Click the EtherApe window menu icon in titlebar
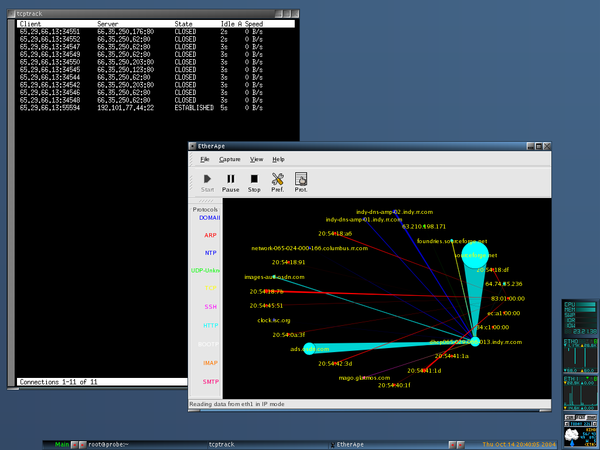 point(192,146)
